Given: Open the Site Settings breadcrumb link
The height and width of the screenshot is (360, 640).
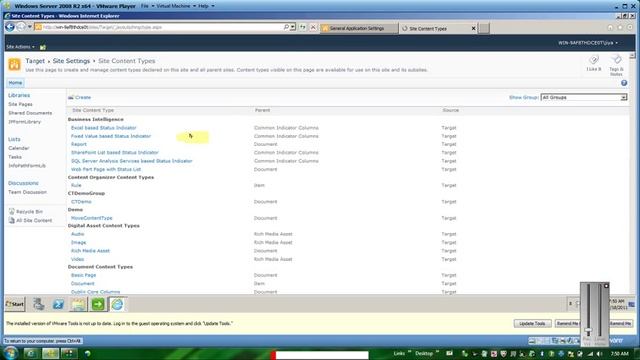Looking at the screenshot, I should coord(71,61).
